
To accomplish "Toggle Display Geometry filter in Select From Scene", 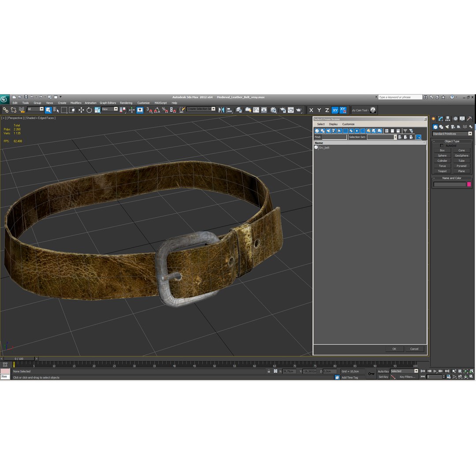I will tap(317, 131).
